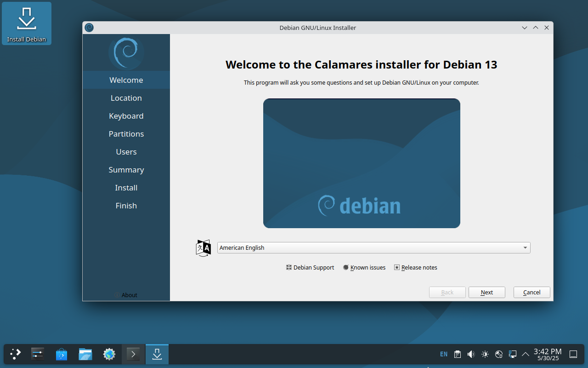Click the Show Desktop button
The height and width of the screenshot is (368, 588).
coord(573,354)
